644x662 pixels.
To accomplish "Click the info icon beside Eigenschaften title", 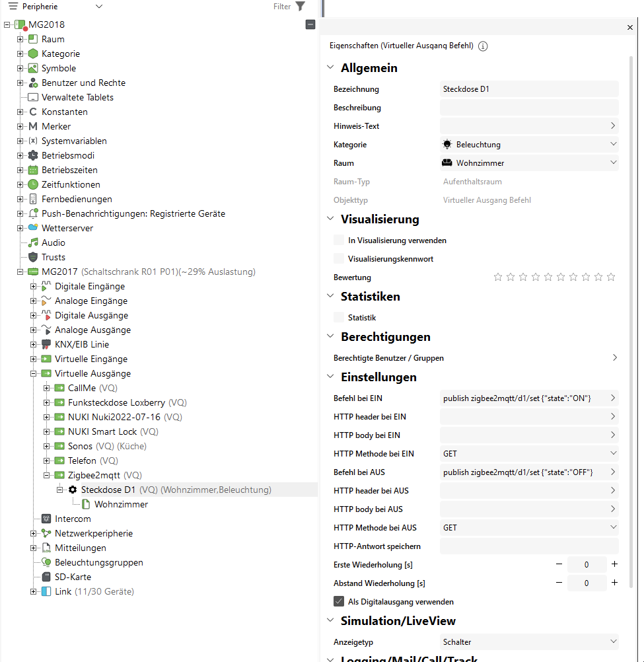I will 483,46.
